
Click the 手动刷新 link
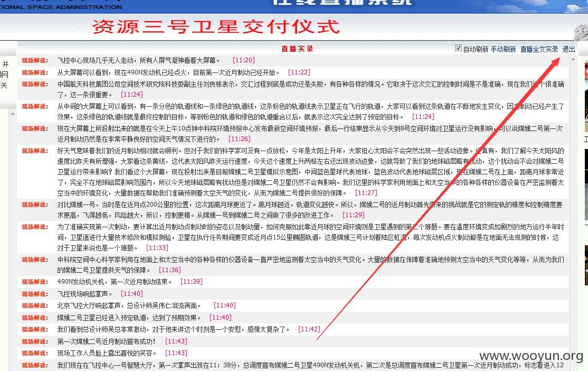[x=503, y=49]
